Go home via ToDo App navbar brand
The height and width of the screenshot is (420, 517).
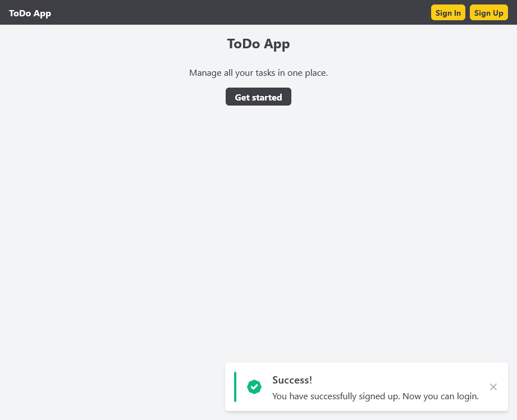(x=30, y=13)
